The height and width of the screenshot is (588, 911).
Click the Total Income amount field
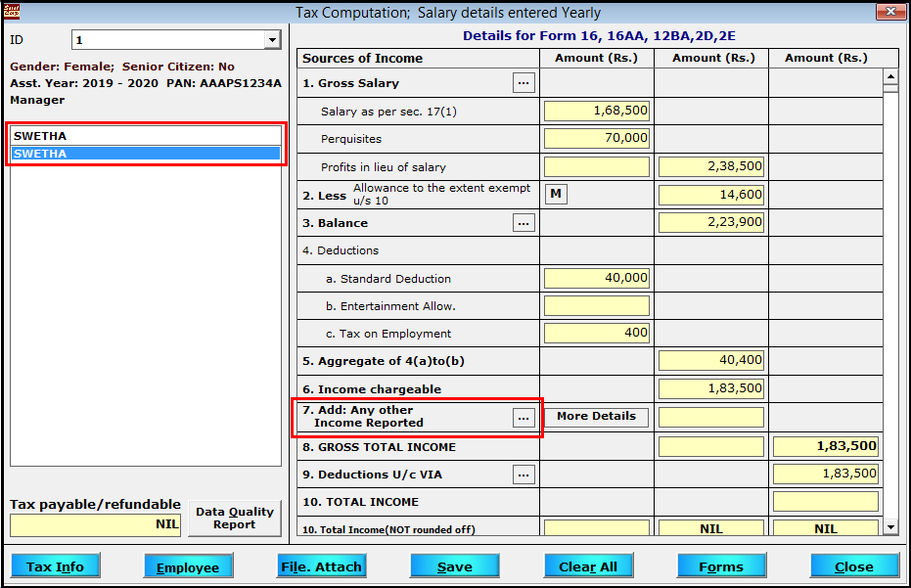[x=826, y=502]
